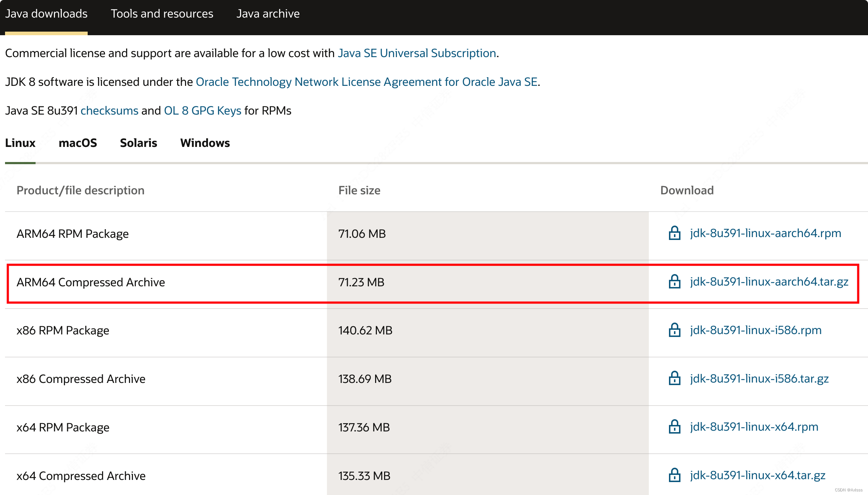868x495 pixels.
Task: Click lock icon beside jdk-8u391-linux-x64.rpm
Action: click(674, 427)
